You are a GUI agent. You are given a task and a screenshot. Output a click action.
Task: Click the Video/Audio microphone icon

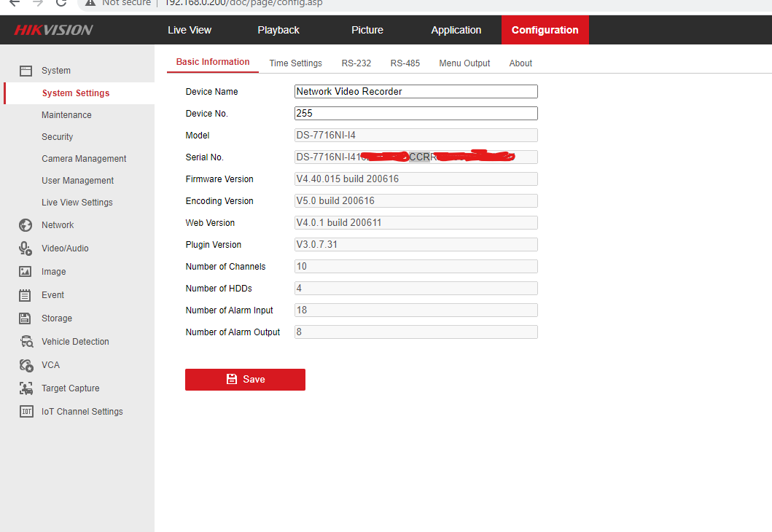tap(26, 249)
